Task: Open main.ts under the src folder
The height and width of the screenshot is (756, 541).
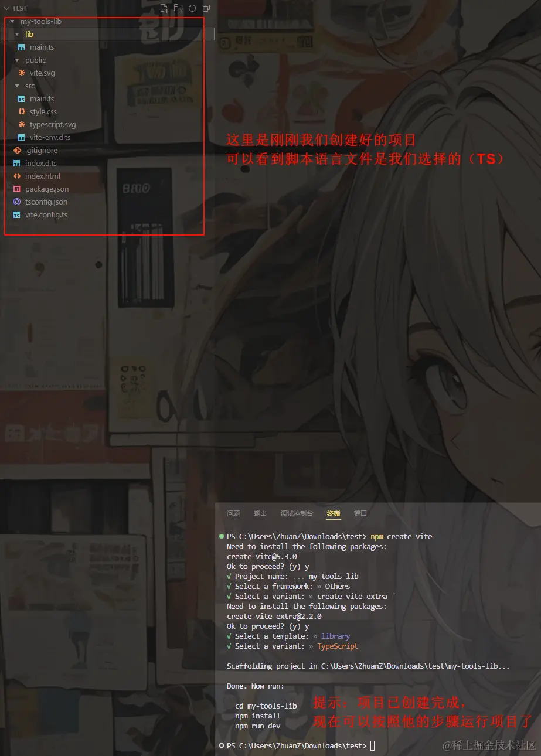Action: point(42,99)
